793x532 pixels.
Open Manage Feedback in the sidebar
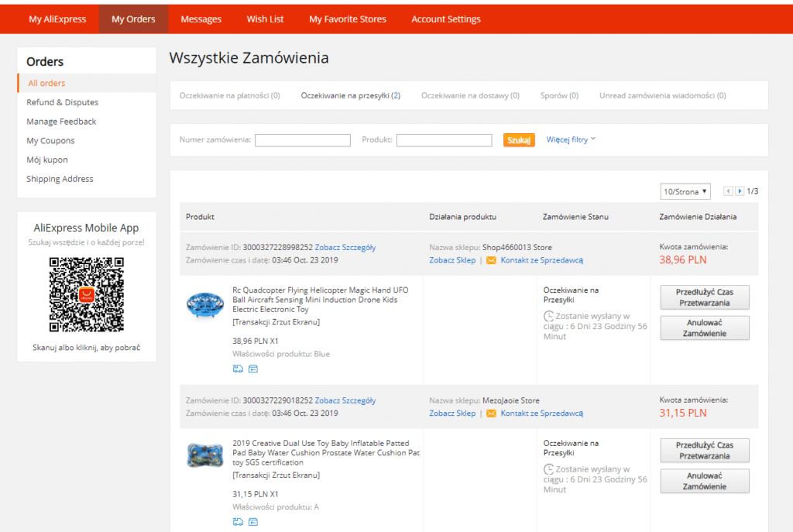click(x=61, y=122)
